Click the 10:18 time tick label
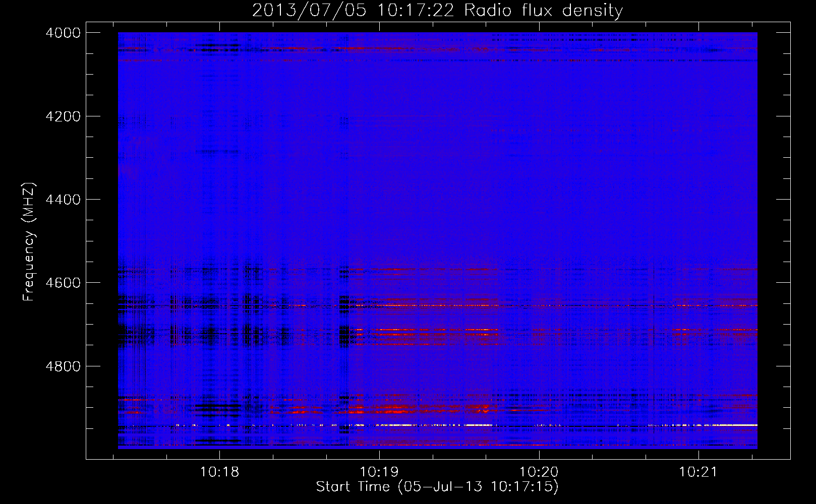This screenshot has width=816, height=504. pyautogui.click(x=219, y=472)
